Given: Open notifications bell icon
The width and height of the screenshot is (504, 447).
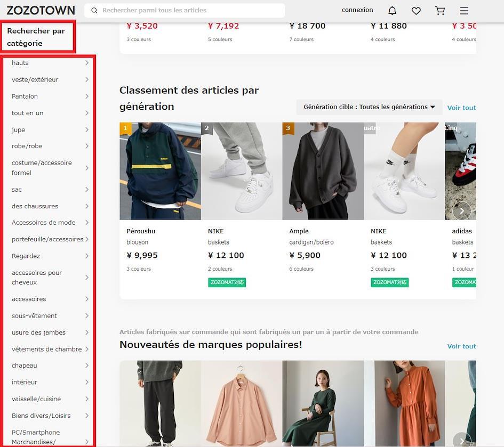Looking at the screenshot, I should pos(392,11).
